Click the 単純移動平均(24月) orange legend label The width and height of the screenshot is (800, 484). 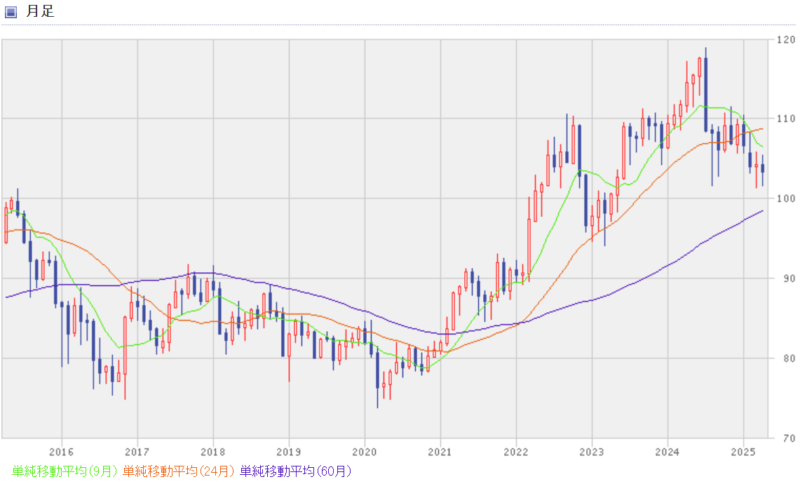[x=179, y=471]
